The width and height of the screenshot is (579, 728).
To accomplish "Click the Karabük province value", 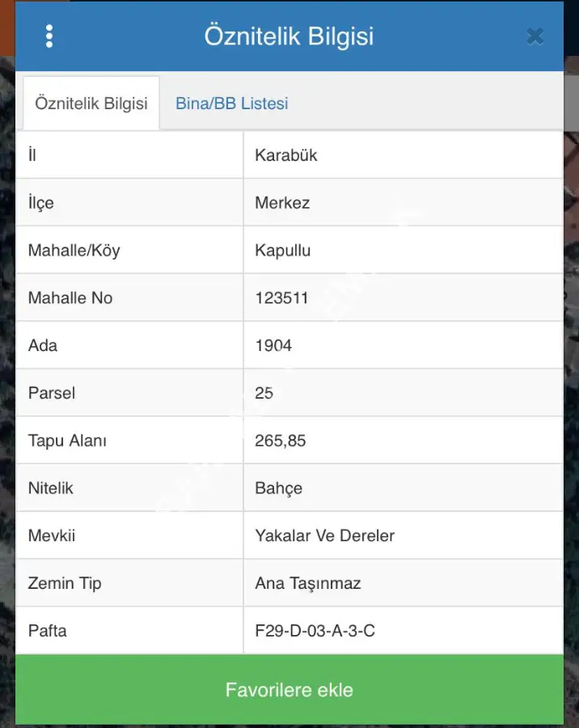I will pos(286,155).
